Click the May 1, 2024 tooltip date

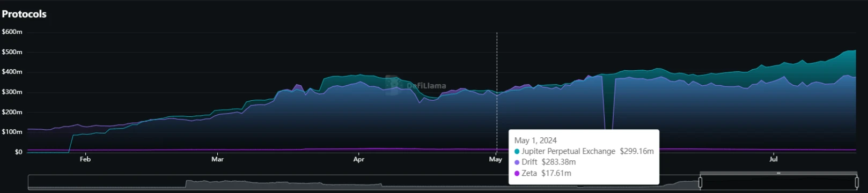pos(535,140)
